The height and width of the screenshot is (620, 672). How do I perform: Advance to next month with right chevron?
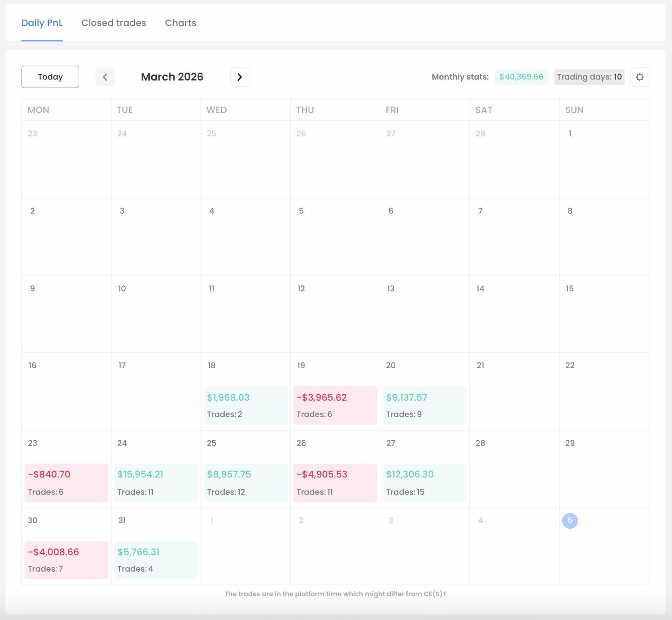240,77
